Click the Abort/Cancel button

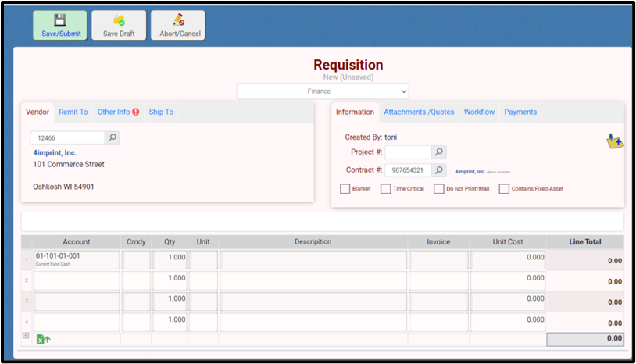tap(178, 25)
